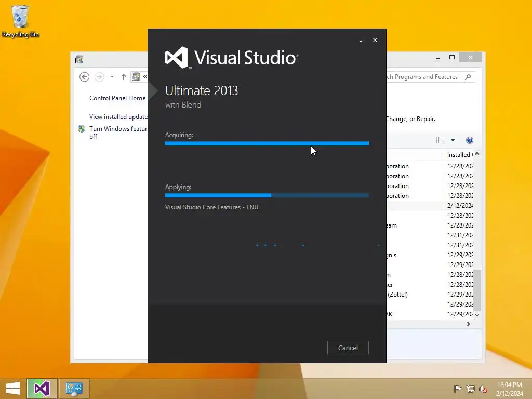Close the Visual Studio installer window
The image size is (532, 399).
[x=375, y=40]
